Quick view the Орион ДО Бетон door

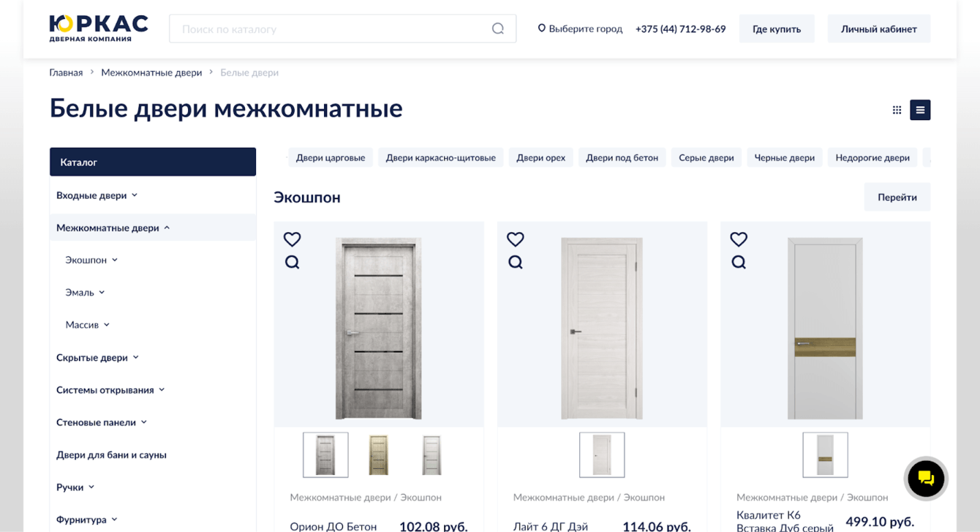tap(292, 262)
